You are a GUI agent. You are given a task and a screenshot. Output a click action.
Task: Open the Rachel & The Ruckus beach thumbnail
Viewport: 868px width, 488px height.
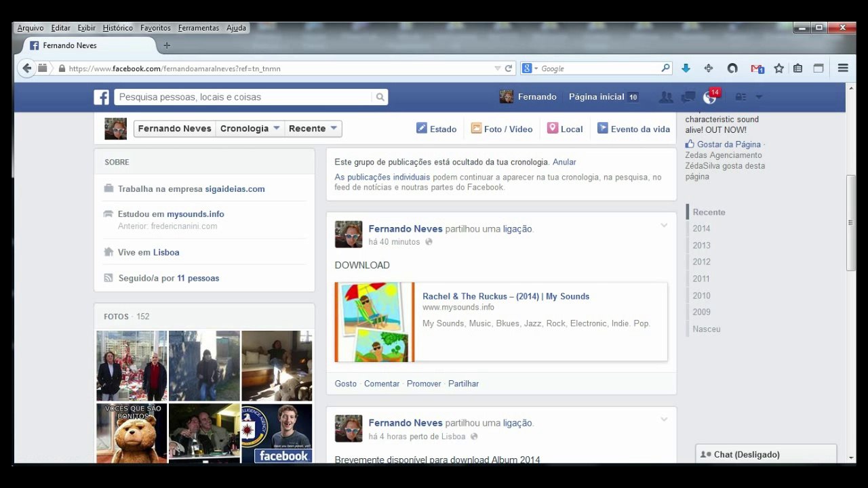(x=374, y=322)
